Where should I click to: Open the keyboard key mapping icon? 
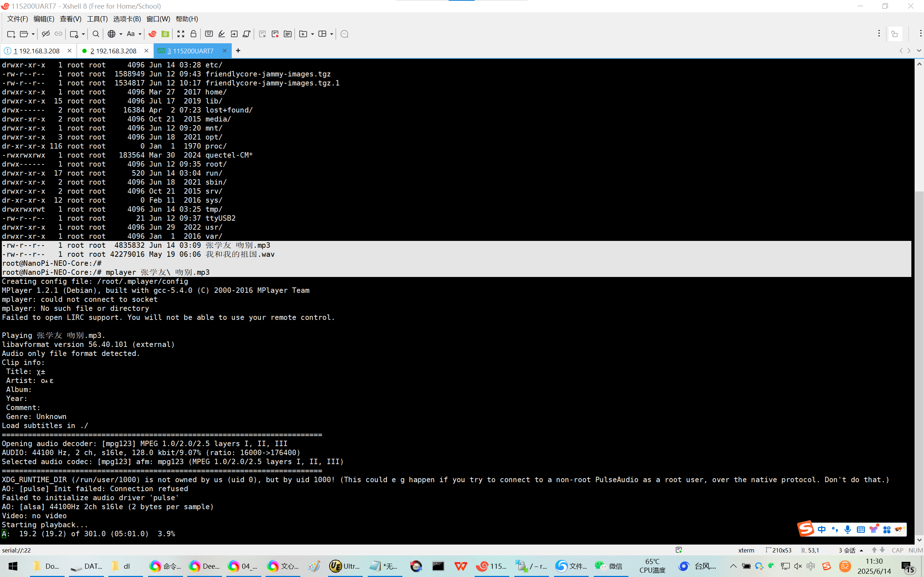coord(209,34)
